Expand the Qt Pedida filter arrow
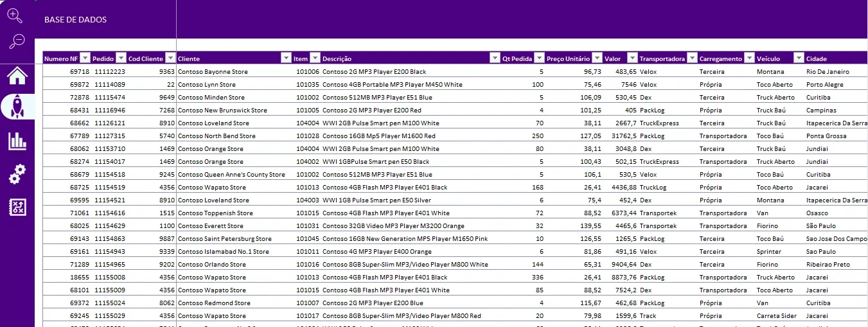868x327 pixels. [539, 58]
